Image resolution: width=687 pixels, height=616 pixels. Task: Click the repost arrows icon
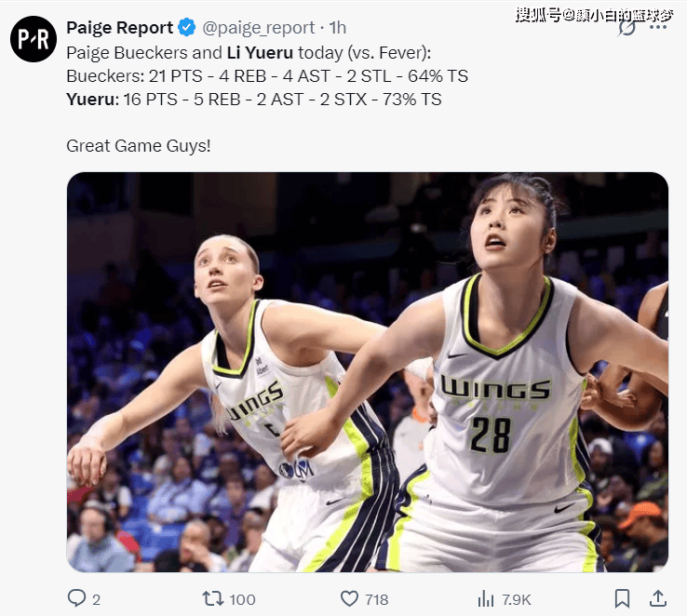click(x=213, y=598)
